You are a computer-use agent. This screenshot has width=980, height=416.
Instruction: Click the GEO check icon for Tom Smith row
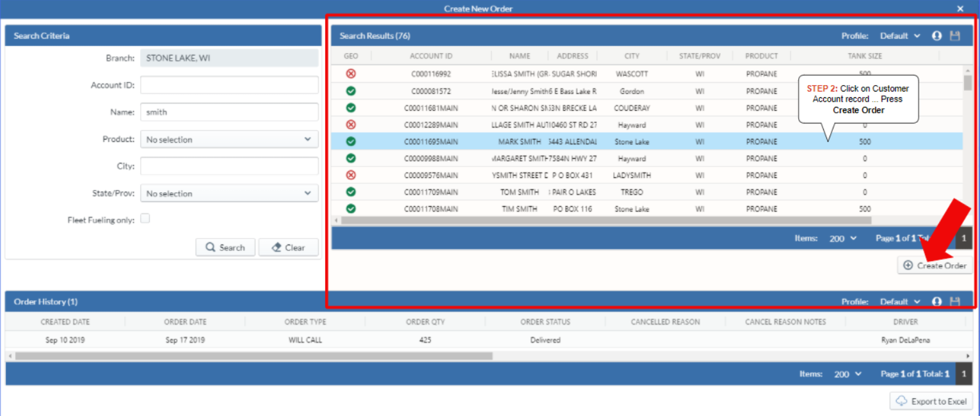point(351,191)
